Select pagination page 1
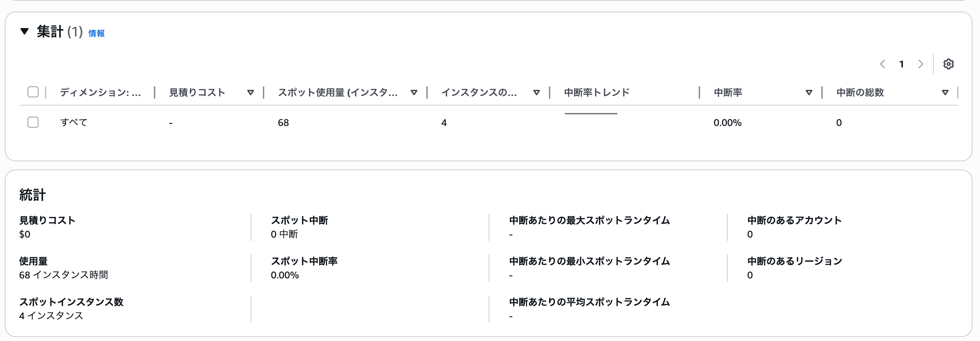Viewport: 980px width, 341px height. tap(902, 64)
